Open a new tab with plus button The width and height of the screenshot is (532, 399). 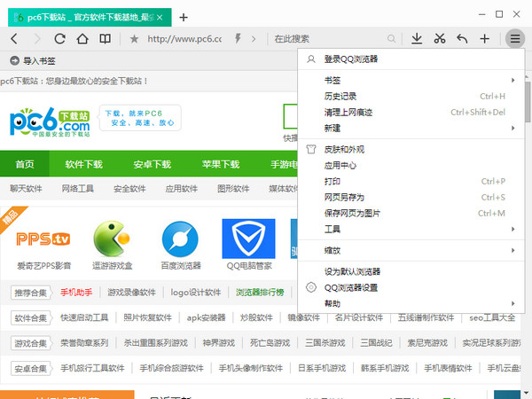(184, 18)
